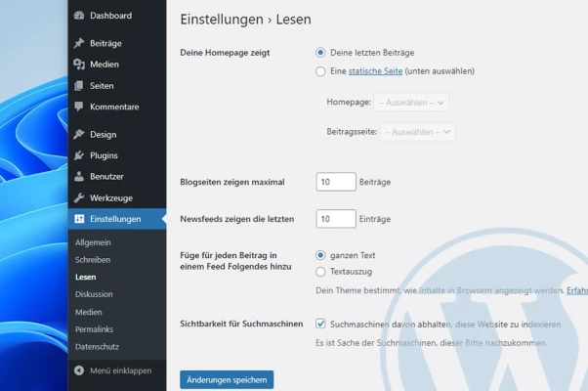
Task: Click the Seiten pages icon
Action: tap(79, 86)
